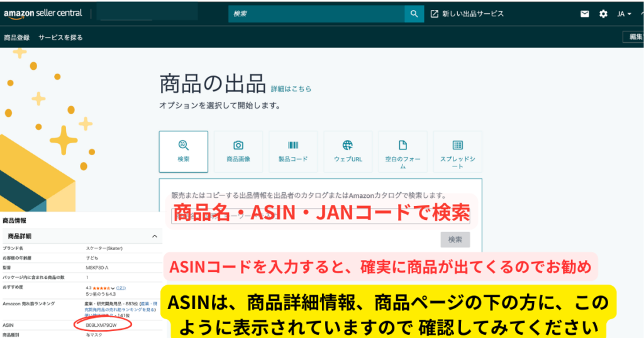Expand the star rating dropdown arrow

click(x=113, y=288)
